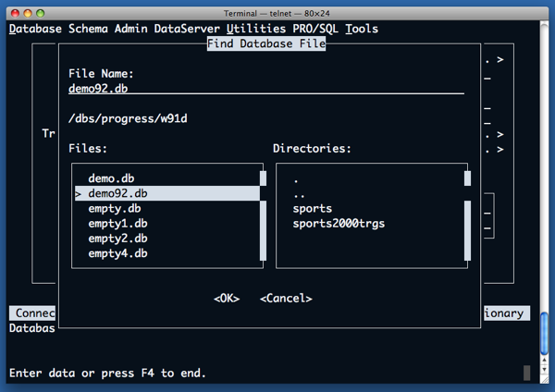Go to parent directory (..)
The height and width of the screenshot is (392, 555).
tap(297, 193)
